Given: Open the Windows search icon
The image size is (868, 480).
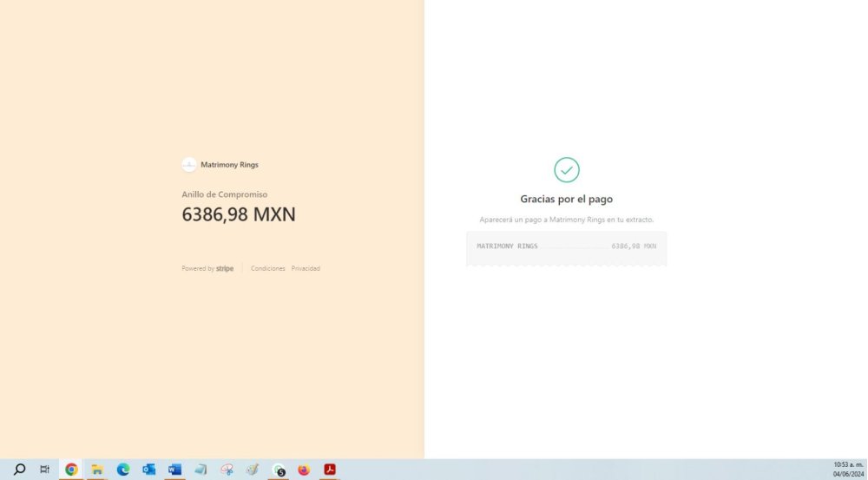Looking at the screenshot, I should [19, 470].
